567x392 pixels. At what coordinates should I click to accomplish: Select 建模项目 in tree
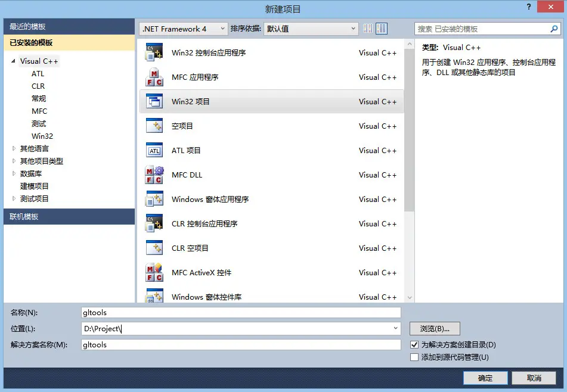click(x=34, y=186)
